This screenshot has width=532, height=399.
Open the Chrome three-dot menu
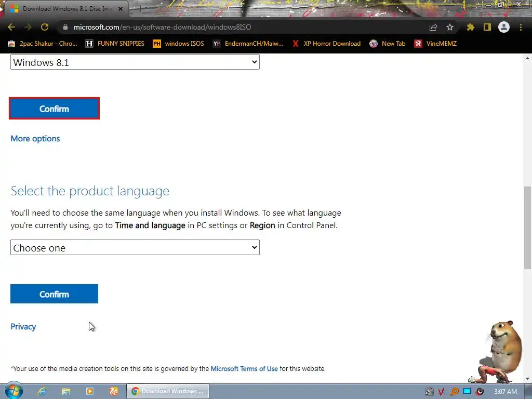(x=521, y=27)
